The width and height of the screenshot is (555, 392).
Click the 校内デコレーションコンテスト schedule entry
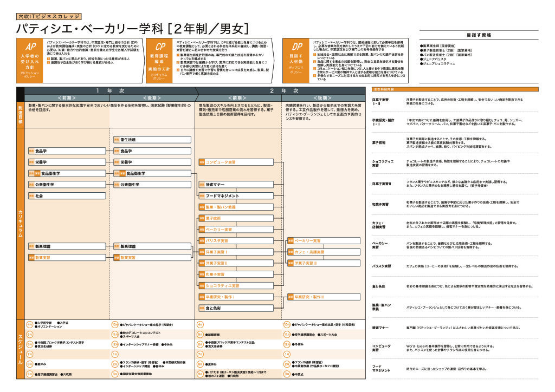(140, 332)
